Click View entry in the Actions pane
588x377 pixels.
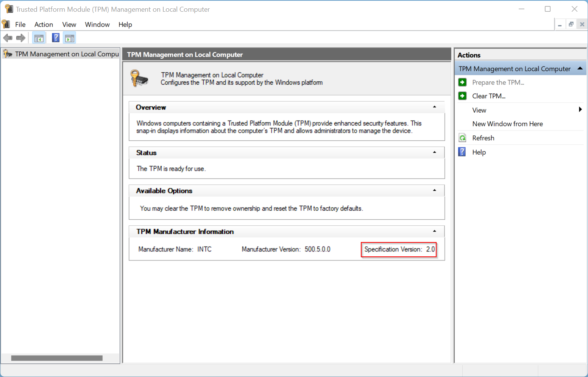(479, 110)
